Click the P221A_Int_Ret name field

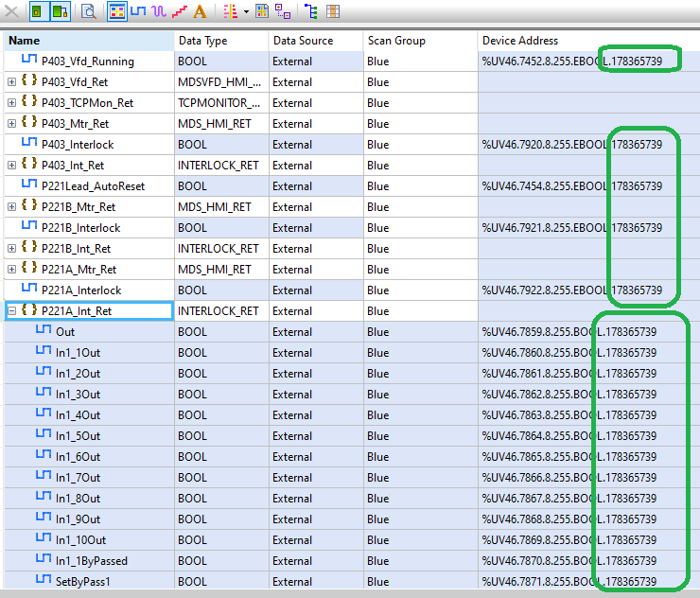pyautogui.click(x=89, y=311)
